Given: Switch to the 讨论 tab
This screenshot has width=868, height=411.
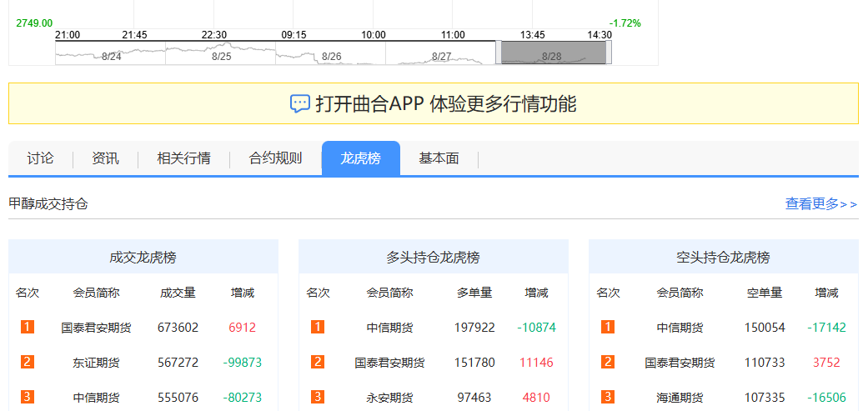Looking at the screenshot, I should 40,158.
